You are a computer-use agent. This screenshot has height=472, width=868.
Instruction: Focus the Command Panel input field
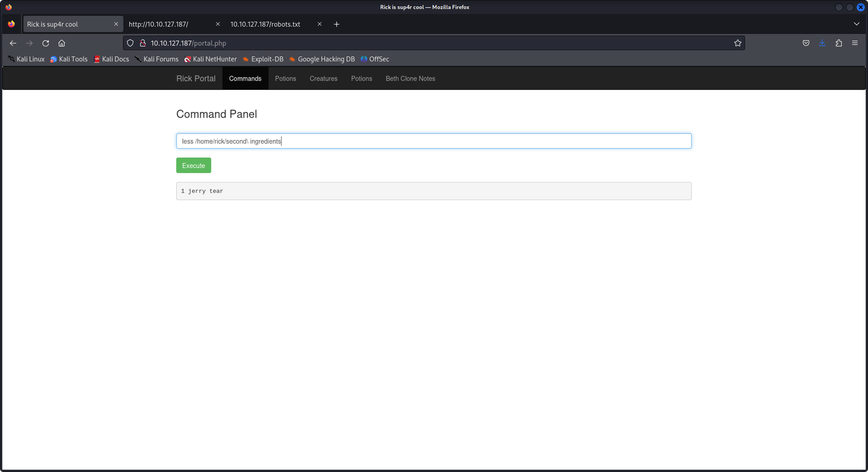[433, 141]
